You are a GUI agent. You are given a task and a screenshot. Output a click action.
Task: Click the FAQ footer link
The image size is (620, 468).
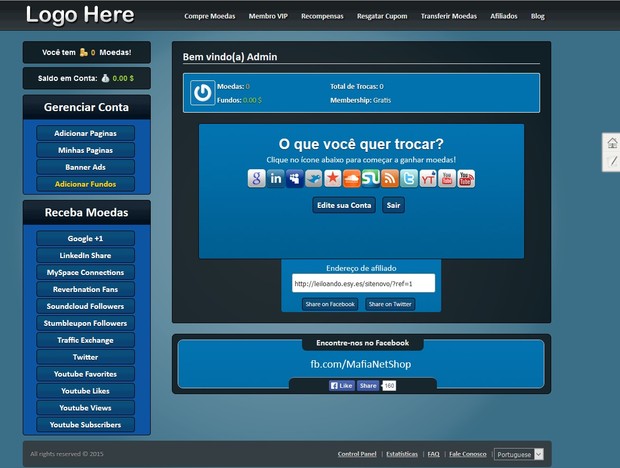433,454
